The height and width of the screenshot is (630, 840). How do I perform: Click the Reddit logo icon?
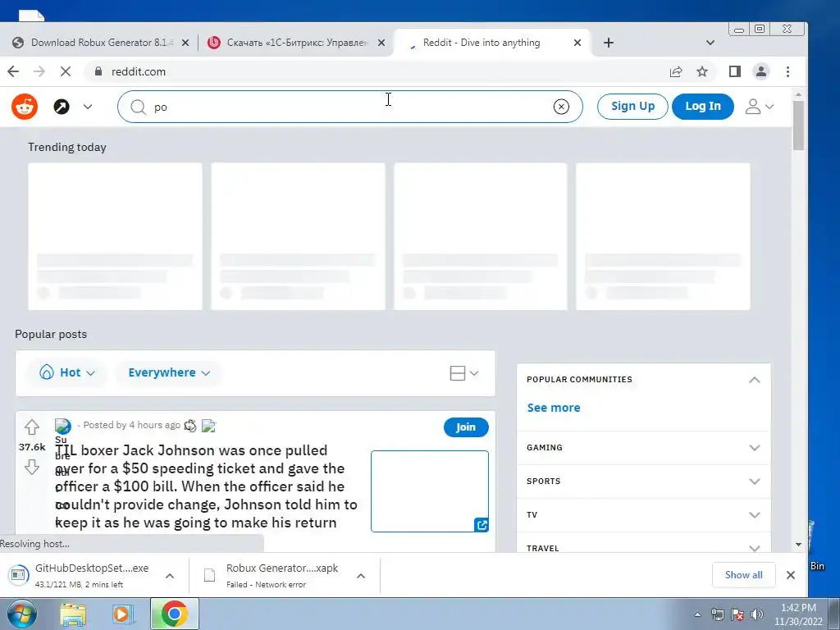[x=25, y=107]
